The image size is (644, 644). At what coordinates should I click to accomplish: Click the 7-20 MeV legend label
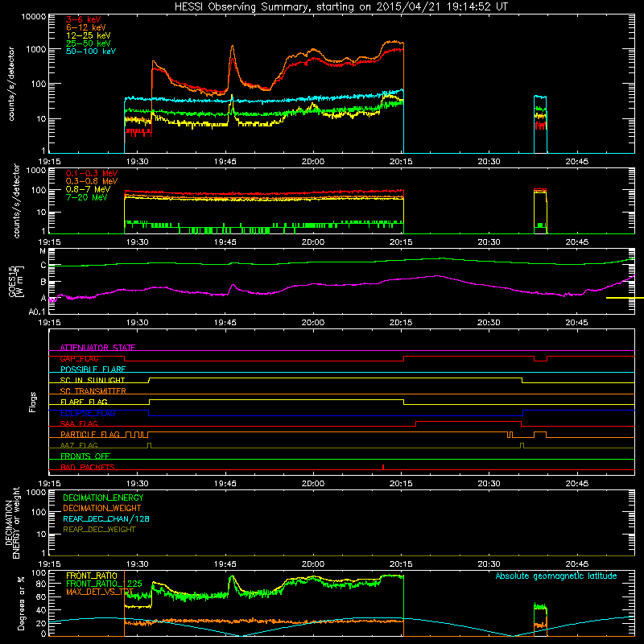[x=86, y=197]
